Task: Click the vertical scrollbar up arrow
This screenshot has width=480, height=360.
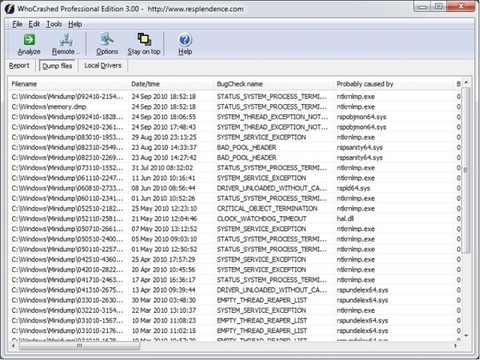Action: pyautogui.click(x=466, y=82)
